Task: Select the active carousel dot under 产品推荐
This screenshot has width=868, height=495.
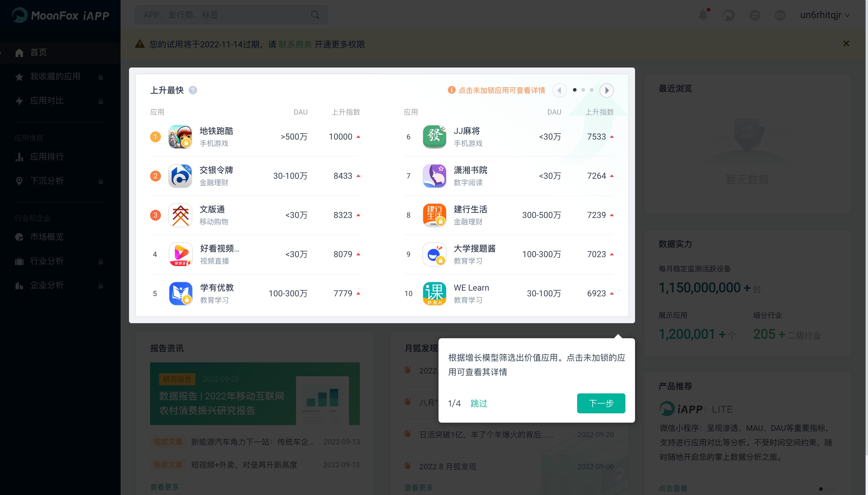Action: click(x=821, y=489)
